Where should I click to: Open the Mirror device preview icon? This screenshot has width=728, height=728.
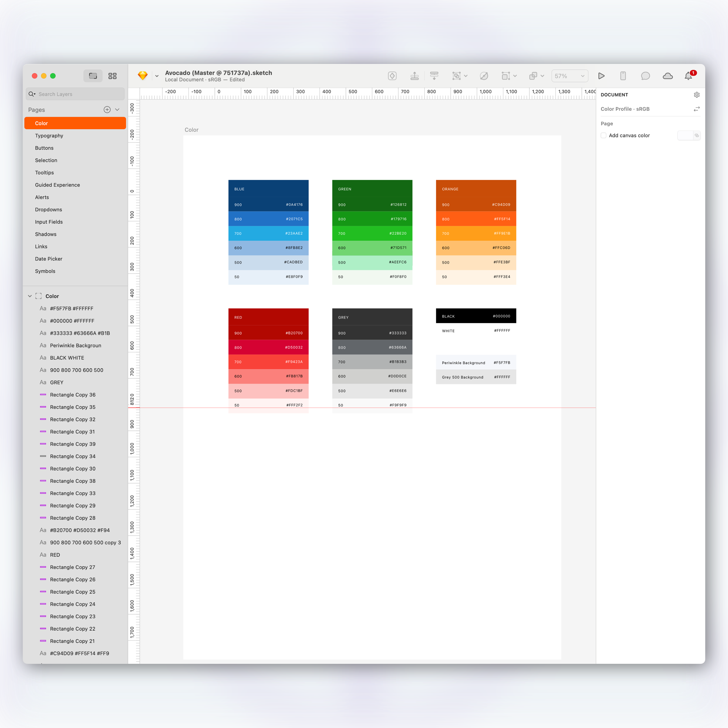(623, 76)
